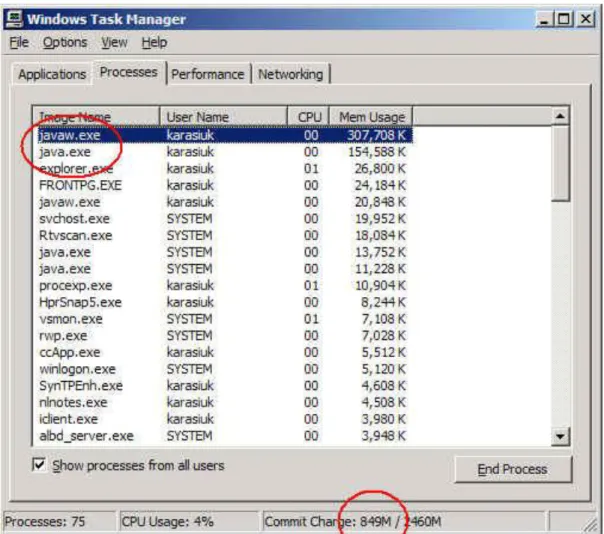This screenshot has height=534, width=604.
Task: Click the 3,948 K memory value
Action: pyautogui.click(x=384, y=436)
